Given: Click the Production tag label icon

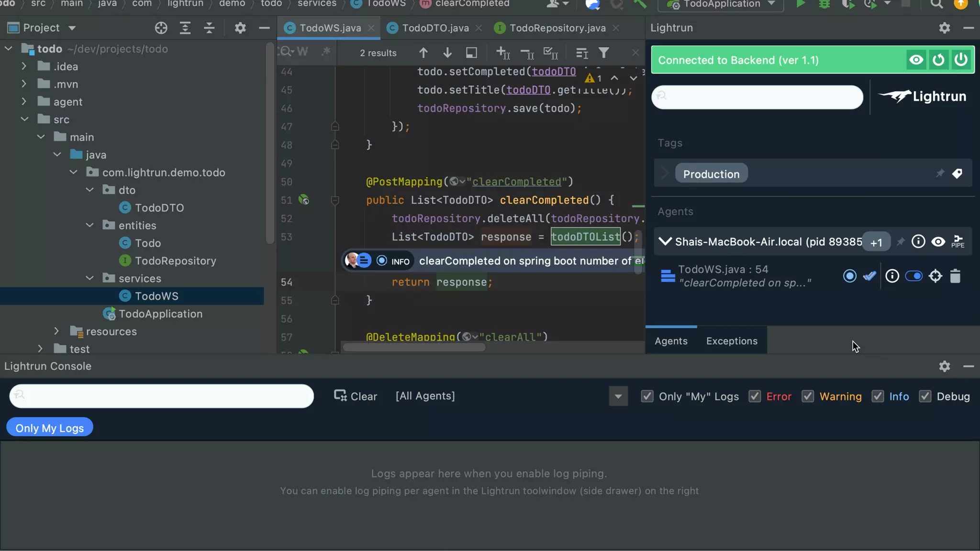Looking at the screenshot, I should [x=957, y=174].
